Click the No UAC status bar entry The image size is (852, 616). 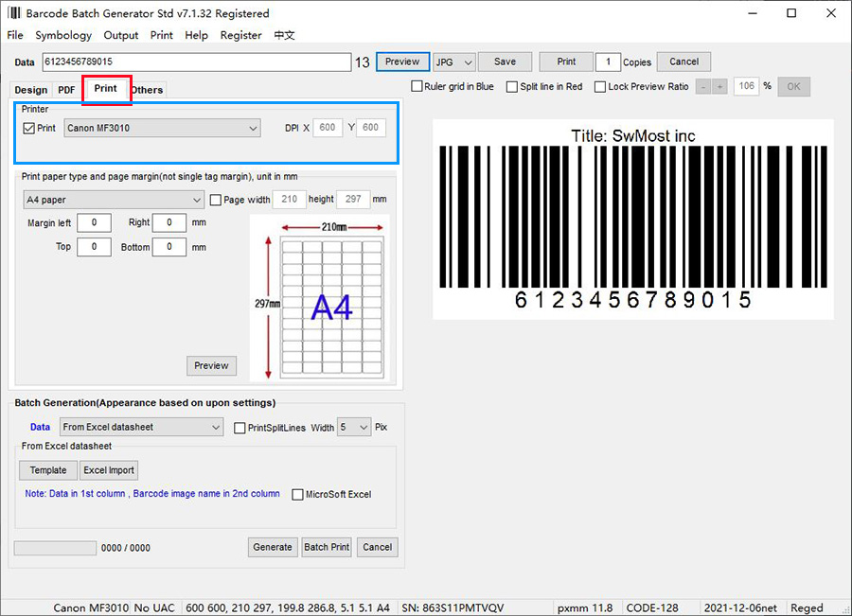click(154, 607)
